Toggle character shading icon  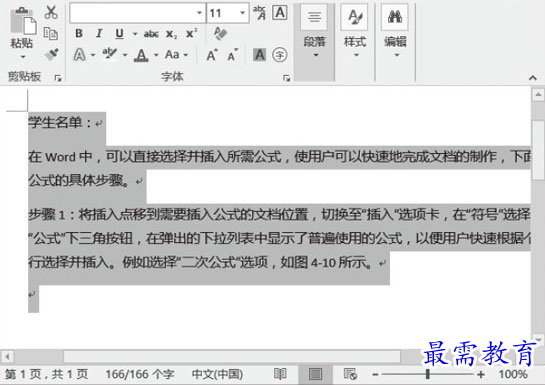[x=259, y=55]
